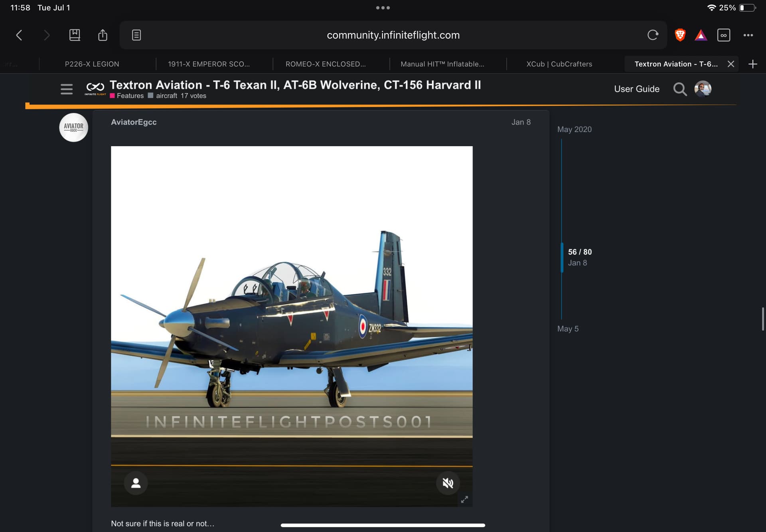Expand the image to full view
The height and width of the screenshot is (532, 766).
coord(464,499)
